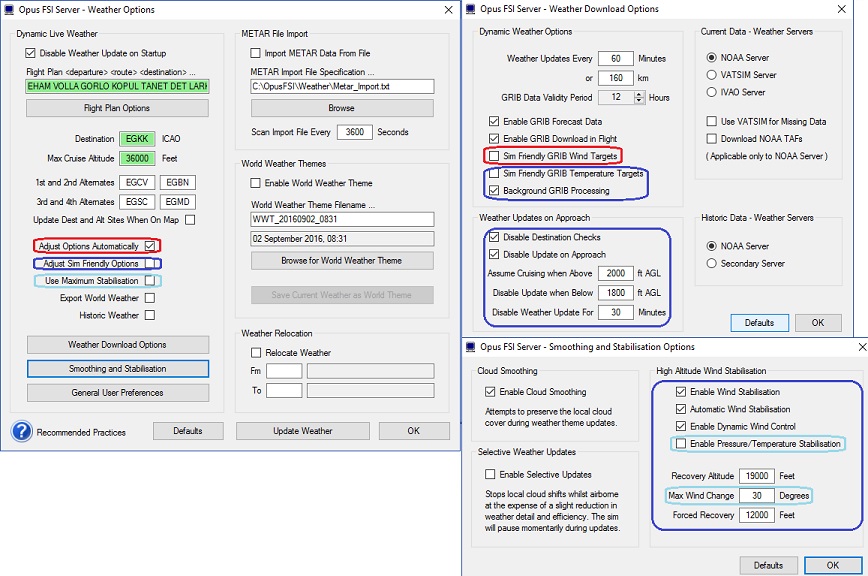This screenshot has height=576, width=868.
Task: Click Browse for World Weather Theme
Action: pos(342,260)
